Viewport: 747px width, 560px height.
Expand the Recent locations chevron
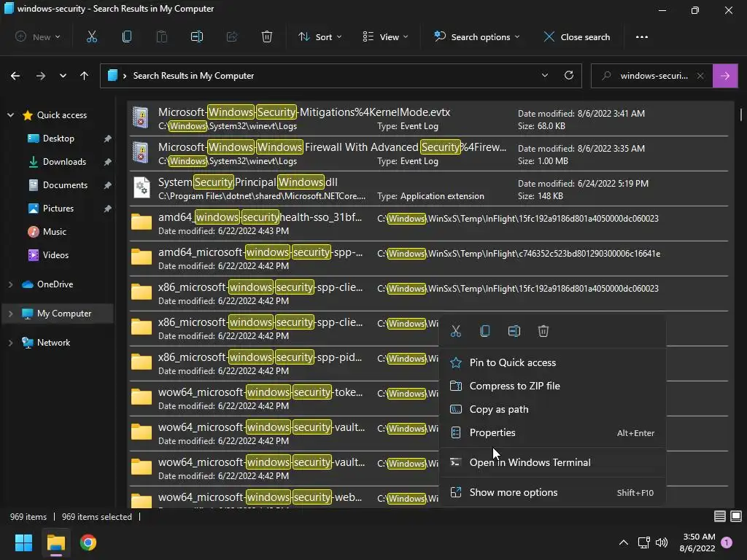click(63, 76)
